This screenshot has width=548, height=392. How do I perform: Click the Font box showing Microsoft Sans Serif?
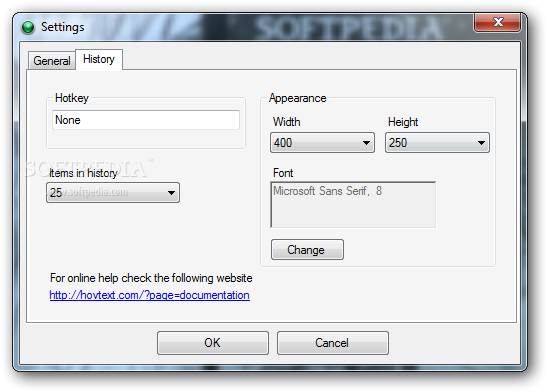pyautogui.click(x=353, y=204)
